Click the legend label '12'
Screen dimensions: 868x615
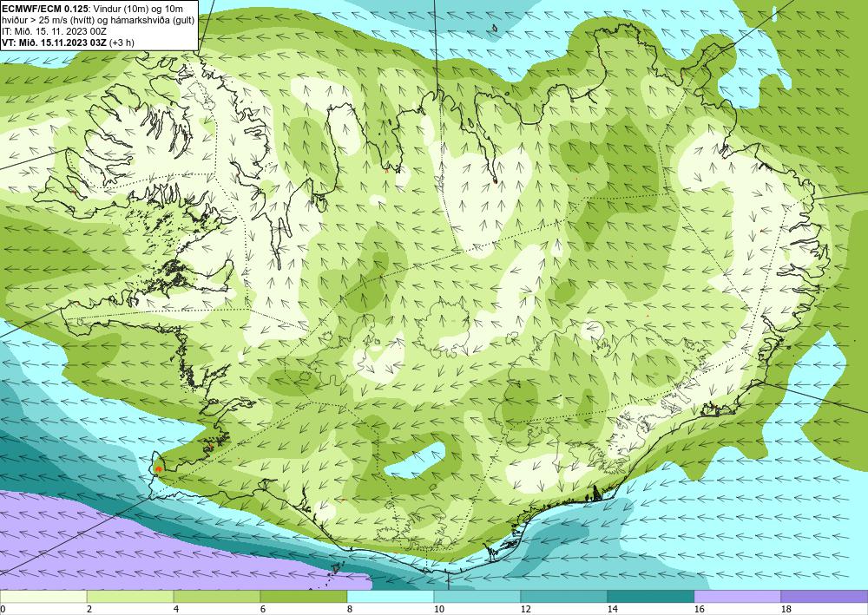pyautogui.click(x=526, y=609)
